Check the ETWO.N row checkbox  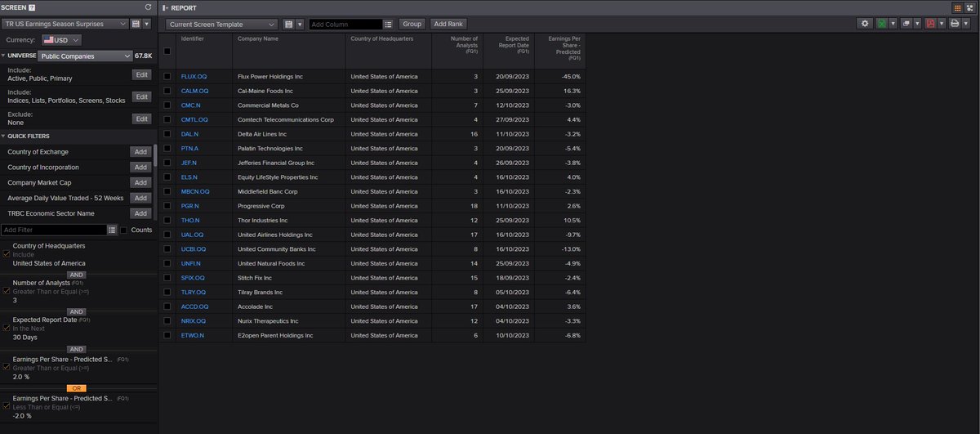(x=167, y=335)
